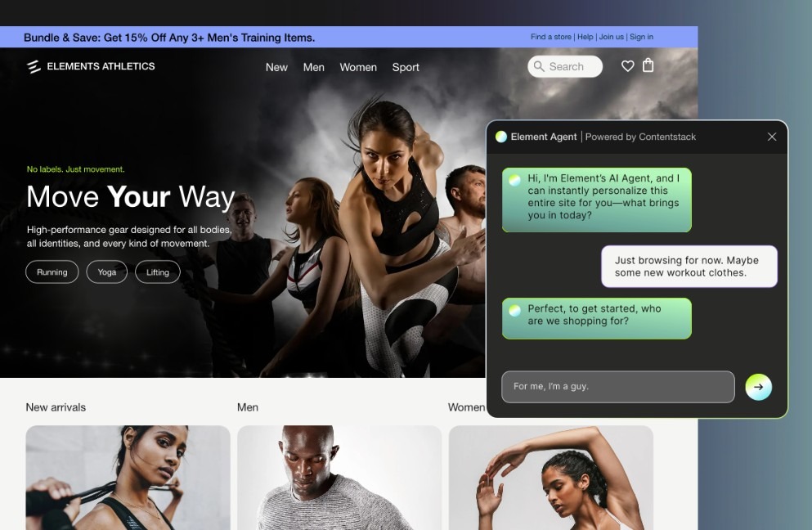Screen dimensions: 812x530
Task: Follow the Find a store link
Action: (550, 37)
